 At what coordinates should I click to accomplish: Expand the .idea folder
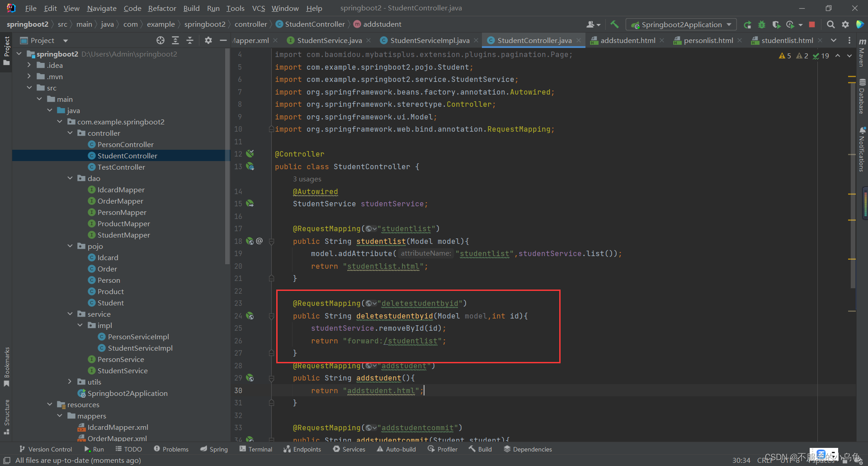pyautogui.click(x=29, y=65)
